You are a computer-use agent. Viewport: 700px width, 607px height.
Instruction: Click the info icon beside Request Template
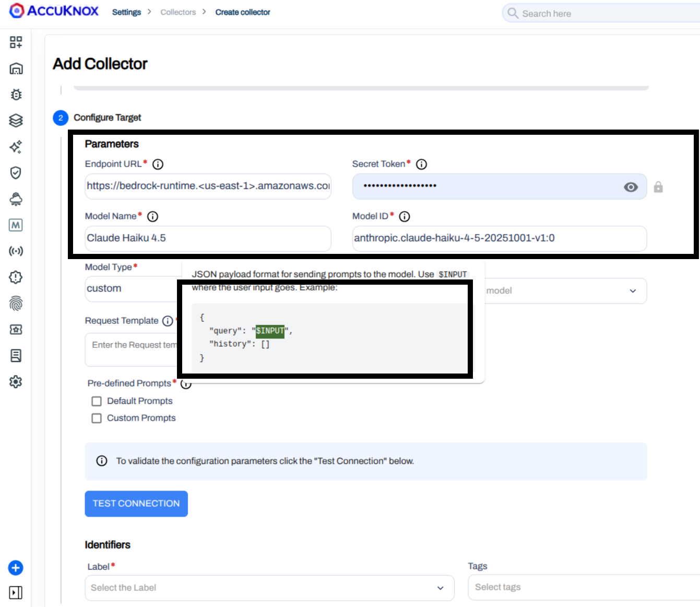tap(168, 321)
